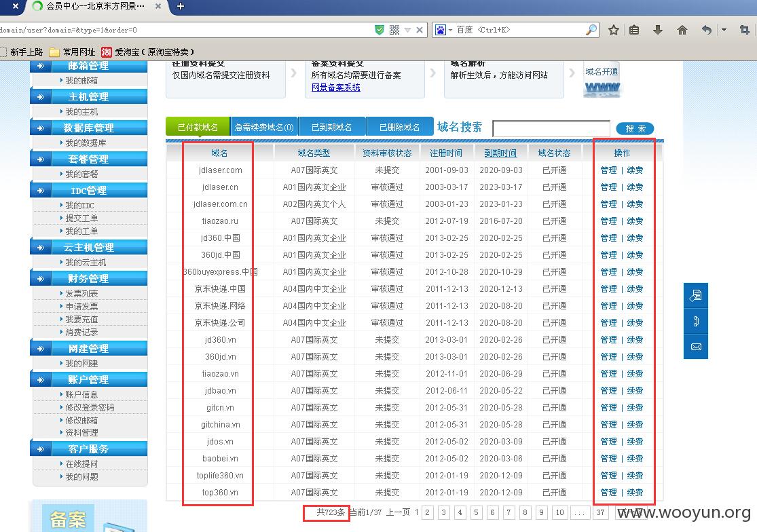Switch to the 已付款域名 tab
Screen dimensions: 757x532
pos(198,128)
